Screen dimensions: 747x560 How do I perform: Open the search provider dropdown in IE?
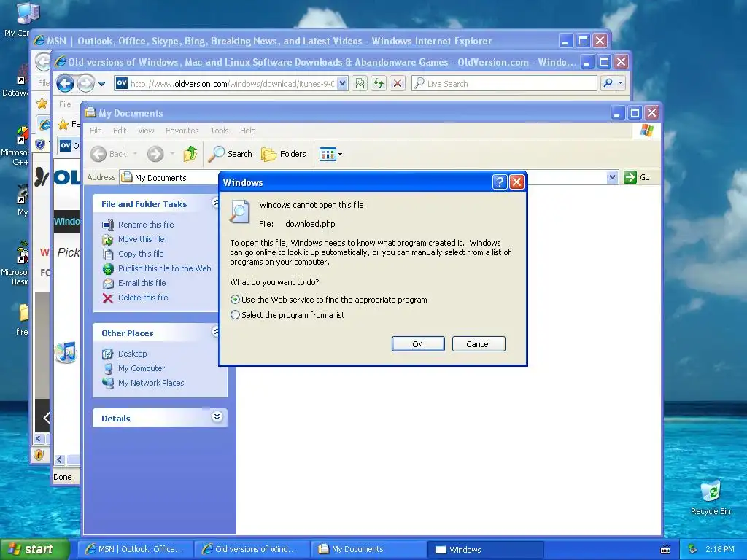pos(620,83)
